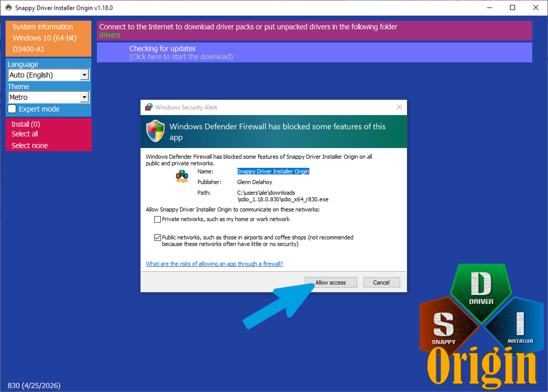
Task: Maximize the Snappy Driver Installer window
Action: click(512, 7)
